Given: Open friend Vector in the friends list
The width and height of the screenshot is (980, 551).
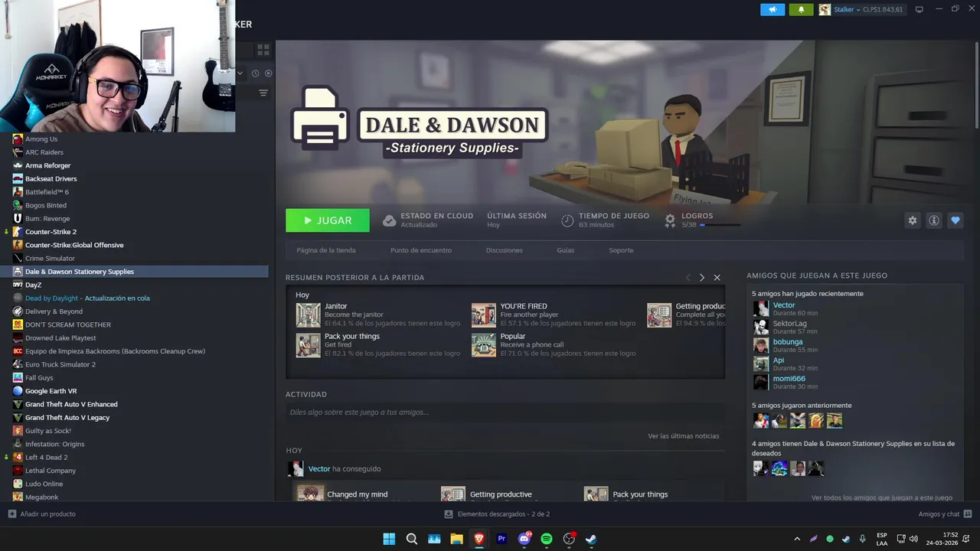Looking at the screenshot, I should [784, 305].
